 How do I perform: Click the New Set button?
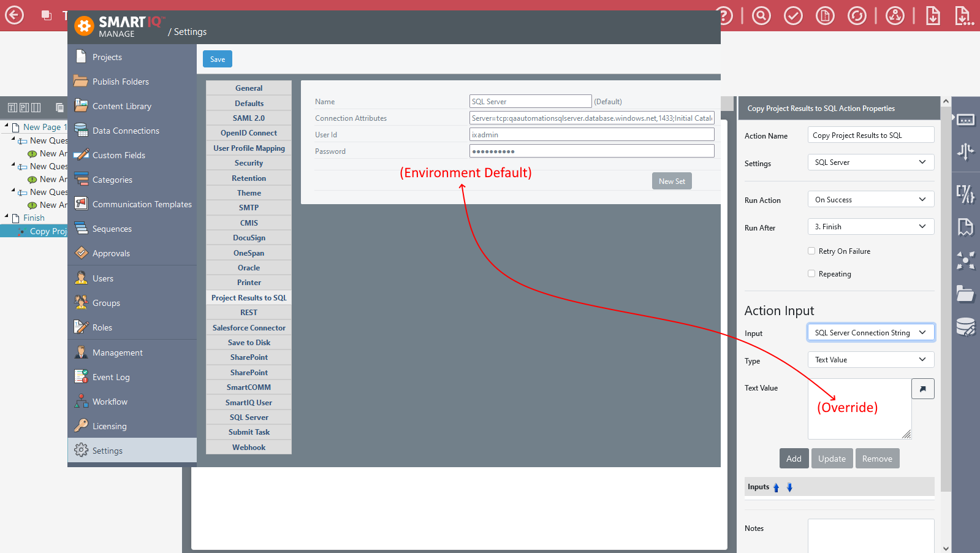pos(672,181)
